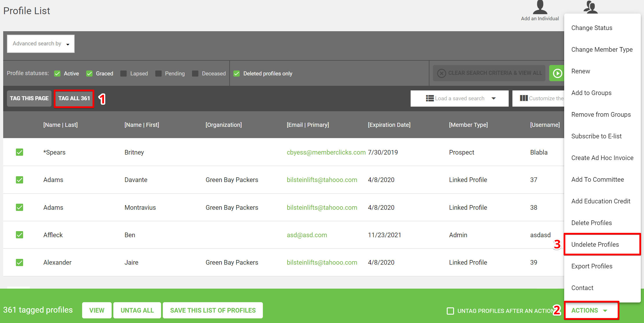Viewport: 644px width, 323px height.
Task: Sort by the [Name | First] column header
Action: 142,125
